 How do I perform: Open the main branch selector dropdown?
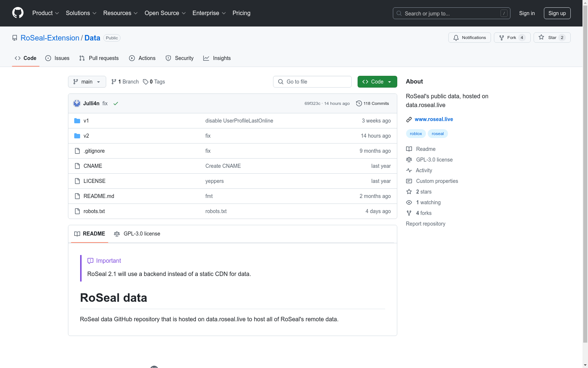tap(87, 82)
